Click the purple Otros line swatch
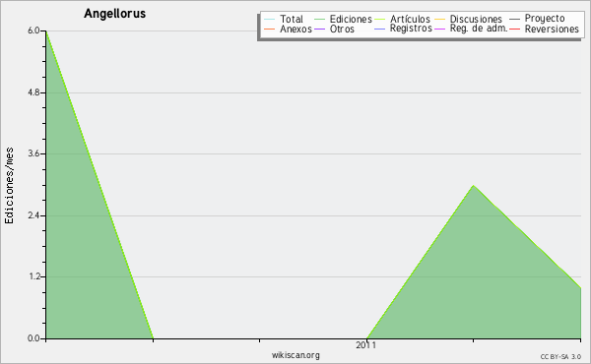The width and height of the screenshot is (591, 364). click(x=319, y=29)
